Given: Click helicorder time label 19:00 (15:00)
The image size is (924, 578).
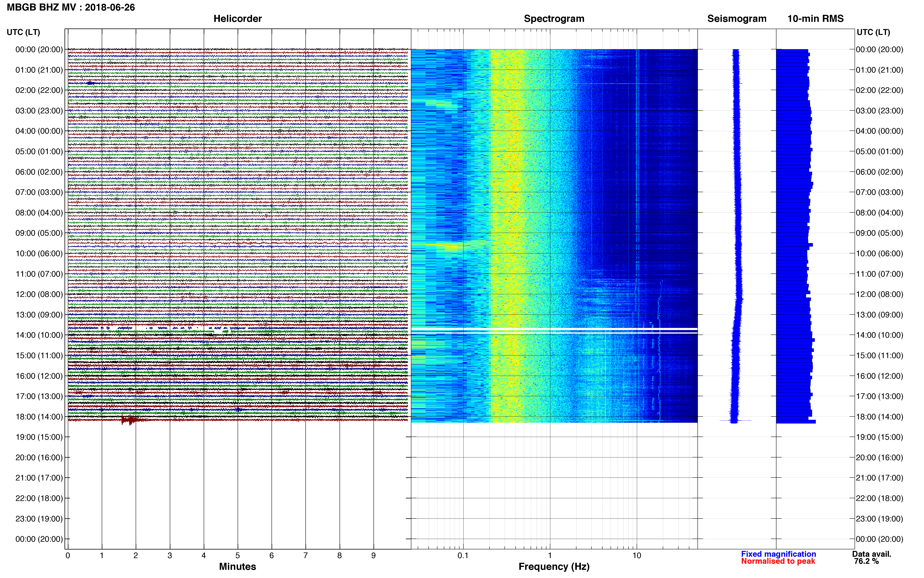Looking at the screenshot, I should (39, 437).
